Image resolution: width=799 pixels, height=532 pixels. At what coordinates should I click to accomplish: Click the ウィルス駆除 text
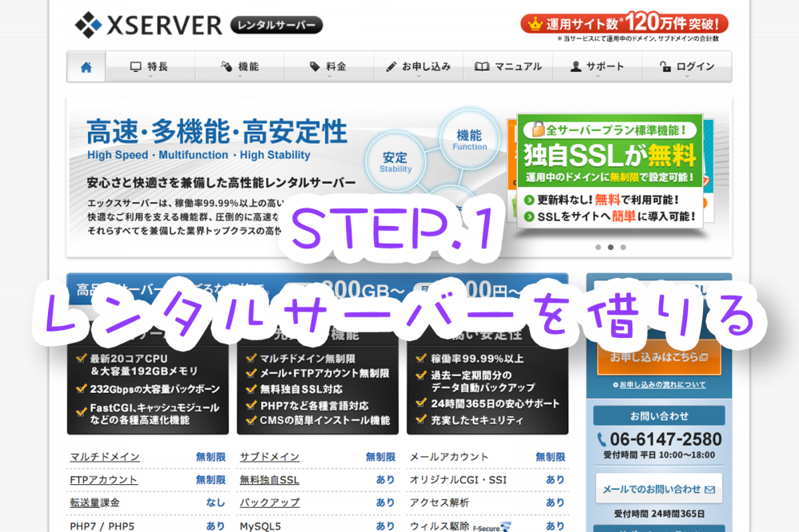pos(439,526)
